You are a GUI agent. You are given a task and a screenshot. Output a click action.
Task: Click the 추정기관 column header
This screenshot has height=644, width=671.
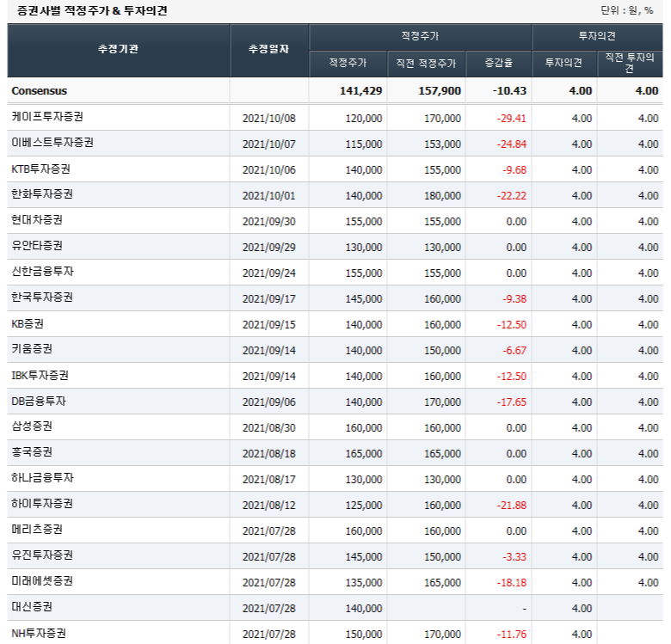click(118, 49)
